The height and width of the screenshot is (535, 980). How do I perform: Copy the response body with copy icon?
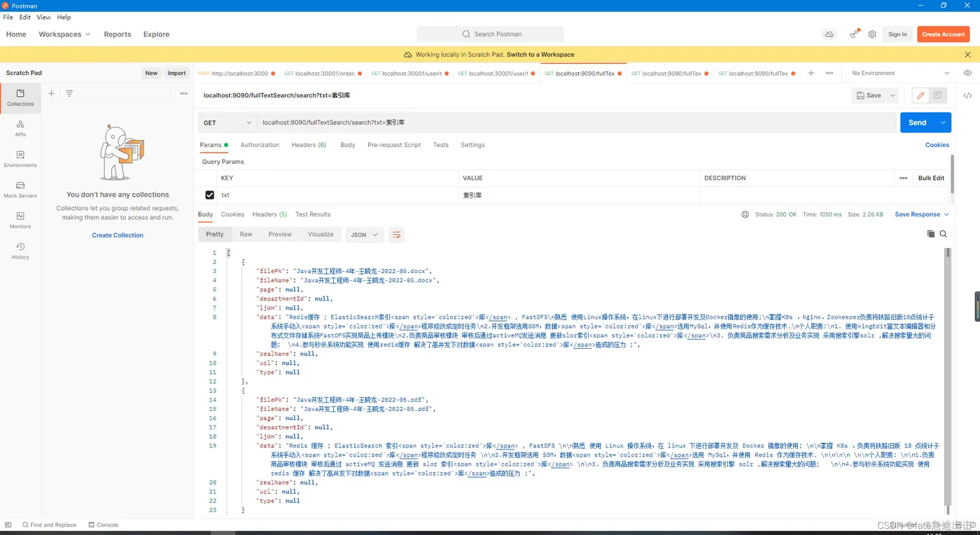point(931,234)
